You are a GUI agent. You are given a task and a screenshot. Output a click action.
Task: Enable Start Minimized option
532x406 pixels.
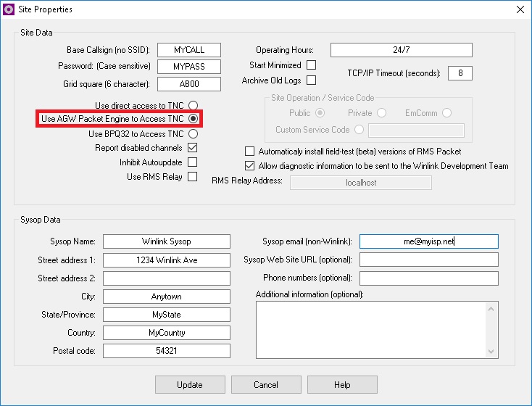pos(311,65)
